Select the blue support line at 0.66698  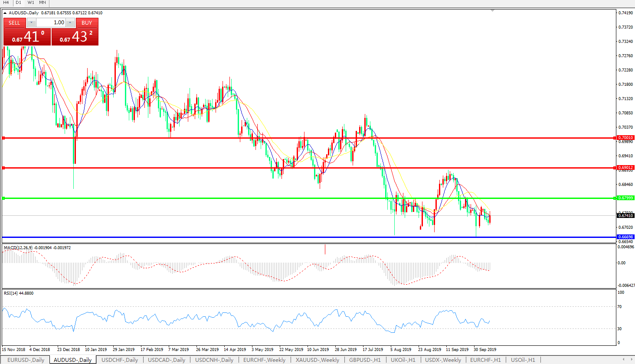[260, 237]
